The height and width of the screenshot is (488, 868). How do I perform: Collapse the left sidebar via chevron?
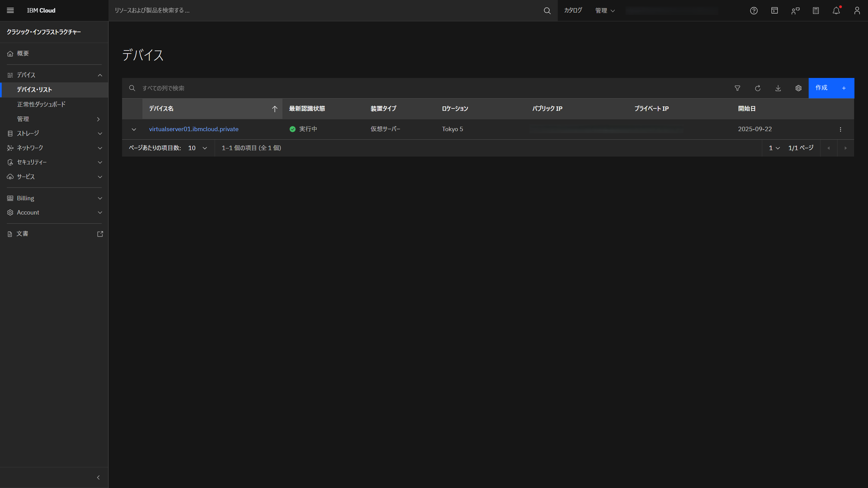(x=98, y=477)
